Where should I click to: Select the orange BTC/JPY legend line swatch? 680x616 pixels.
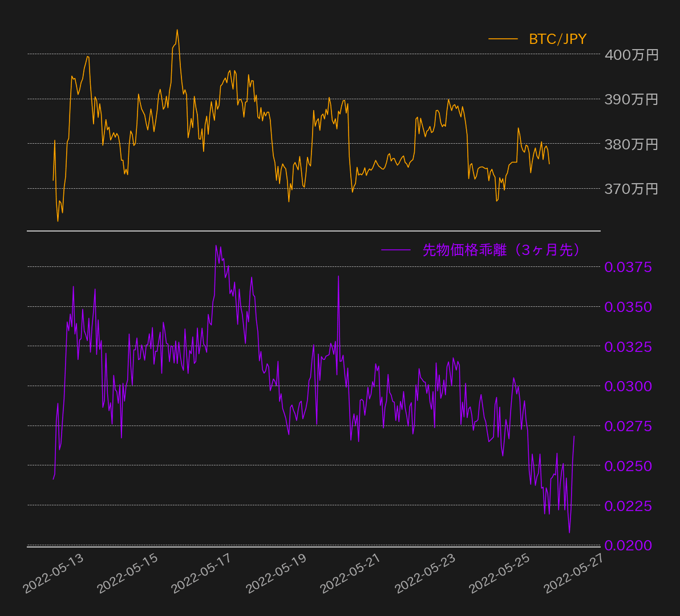point(503,39)
